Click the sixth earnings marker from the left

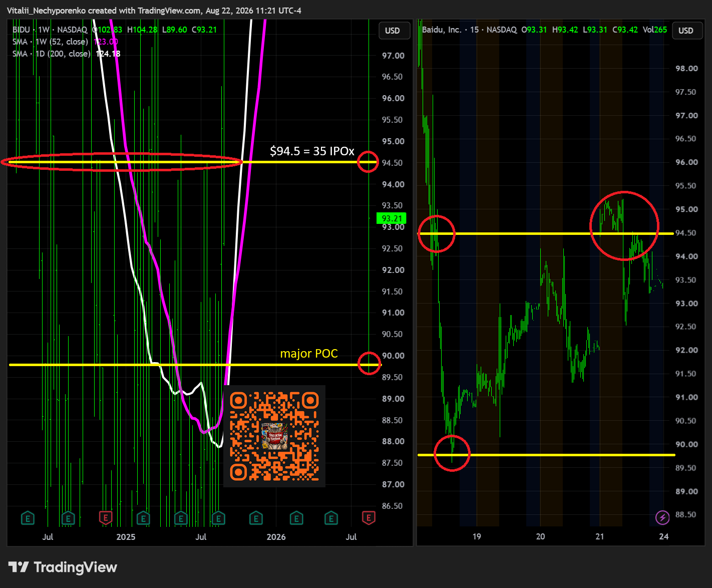tap(218, 518)
